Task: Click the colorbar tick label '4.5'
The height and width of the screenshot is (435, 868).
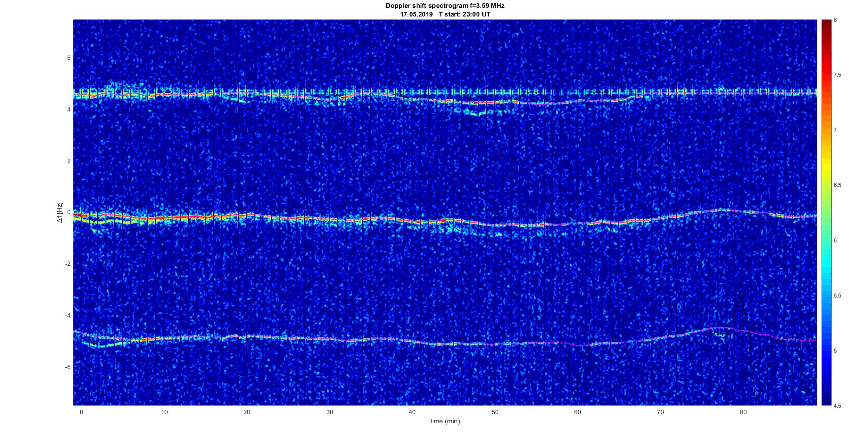Action: (837, 406)
